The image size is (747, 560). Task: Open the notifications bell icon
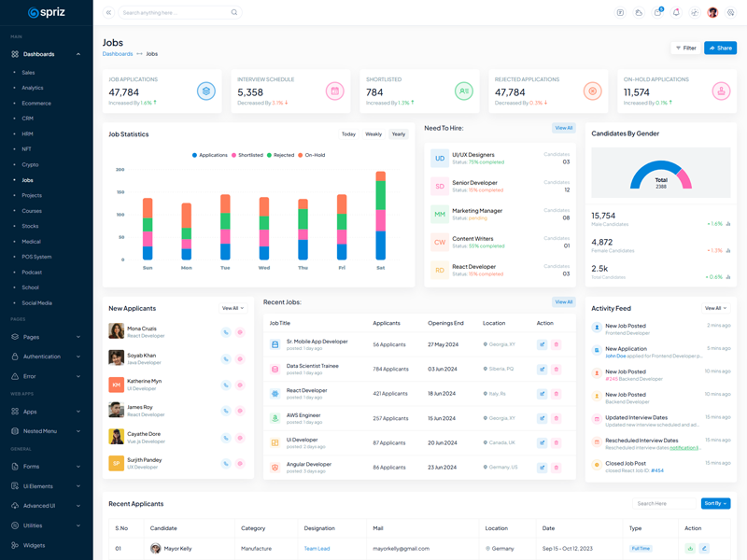676,13
